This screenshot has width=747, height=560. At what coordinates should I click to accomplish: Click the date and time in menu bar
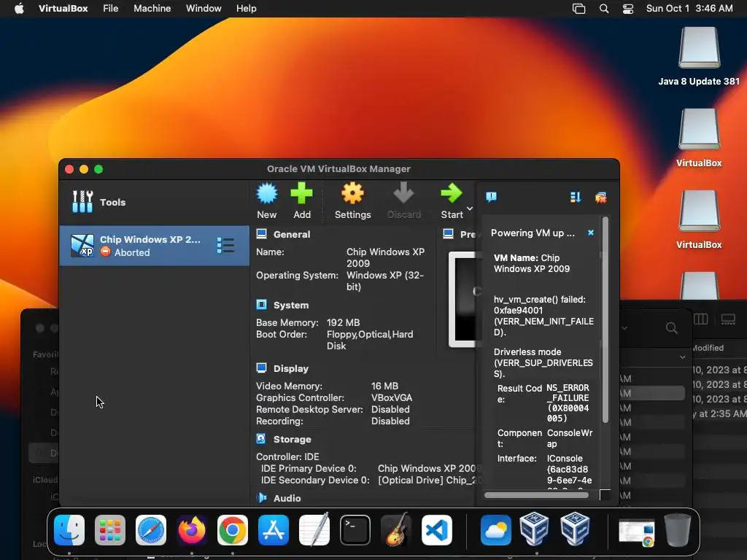coord(689,9)
